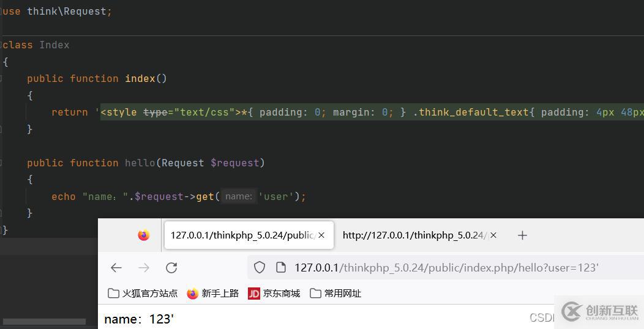
Task: Click the JD icon of 京东商城 bookmark
Action: [254, 294]
